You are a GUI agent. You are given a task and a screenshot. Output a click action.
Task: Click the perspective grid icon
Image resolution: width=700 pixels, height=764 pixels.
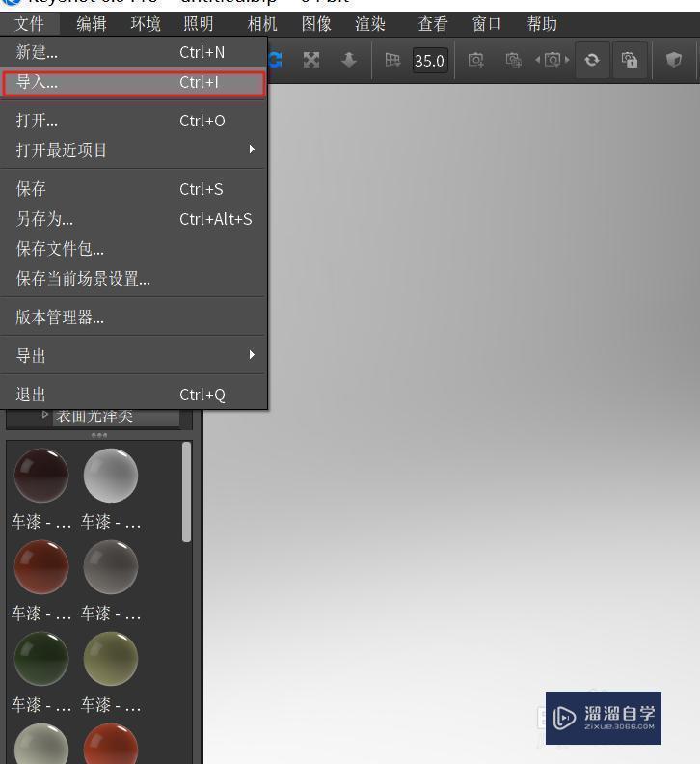(x=392, y=60)
